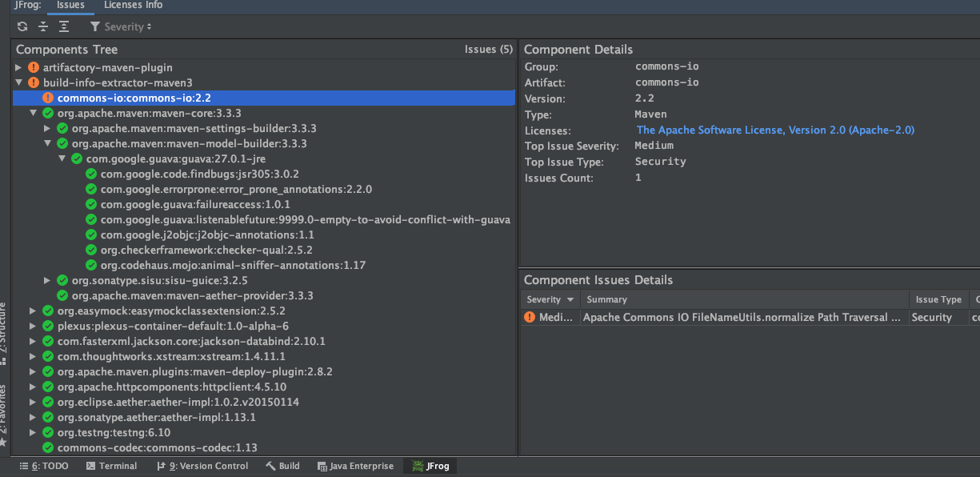The height and width of the screenshot is (477, 980).
Task: Open the Version Control tool window
Action: coord(202,466)
